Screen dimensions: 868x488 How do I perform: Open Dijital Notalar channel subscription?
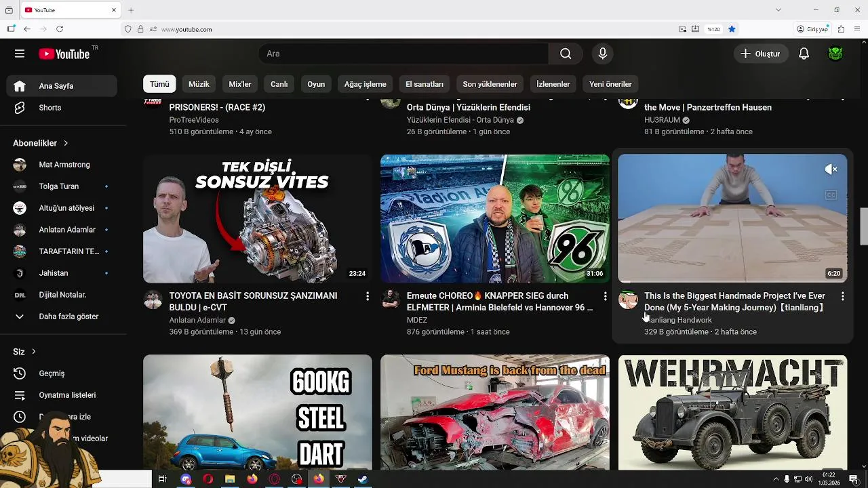62,295
